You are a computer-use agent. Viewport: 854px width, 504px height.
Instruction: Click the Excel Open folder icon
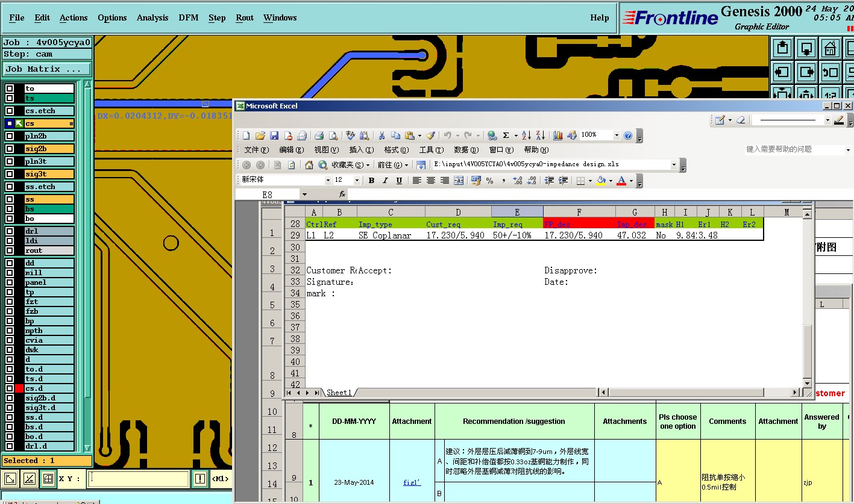[260, 135]
